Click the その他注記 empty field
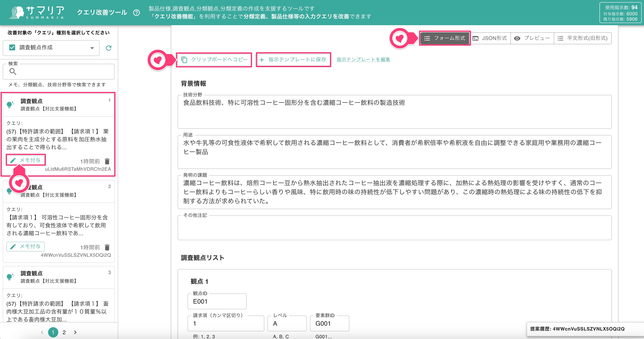The image size is (644, 339). (394, 228)
